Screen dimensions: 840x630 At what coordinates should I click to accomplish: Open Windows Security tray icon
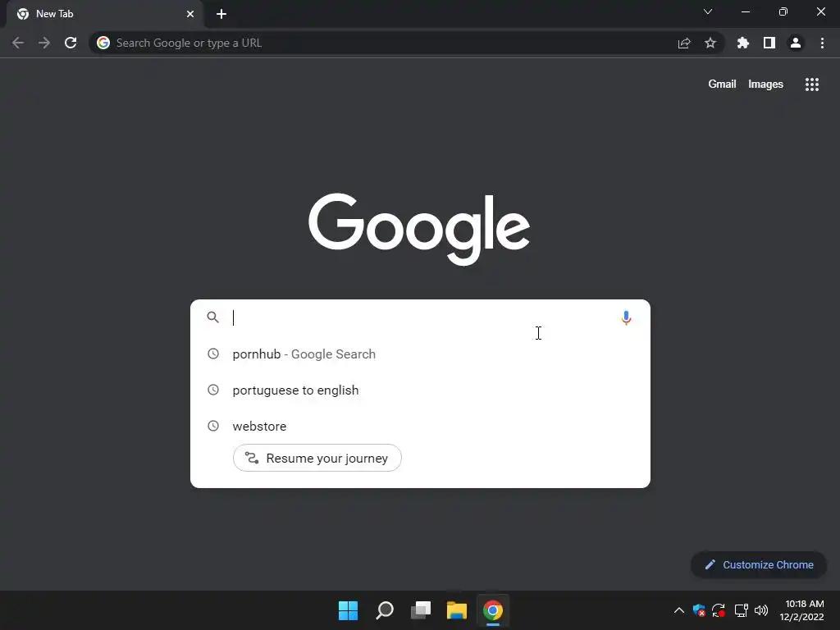pyautogui.click(x=699, y=610)
